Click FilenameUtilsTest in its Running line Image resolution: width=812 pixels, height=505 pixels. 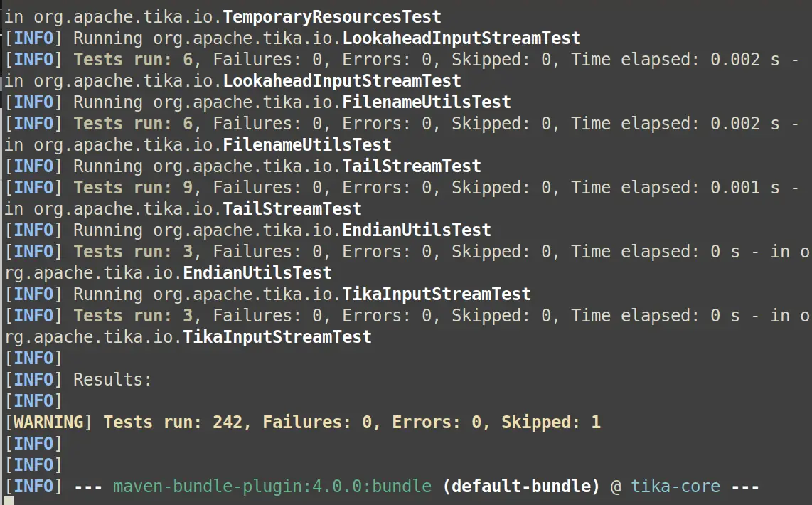[x=427, y=102]
